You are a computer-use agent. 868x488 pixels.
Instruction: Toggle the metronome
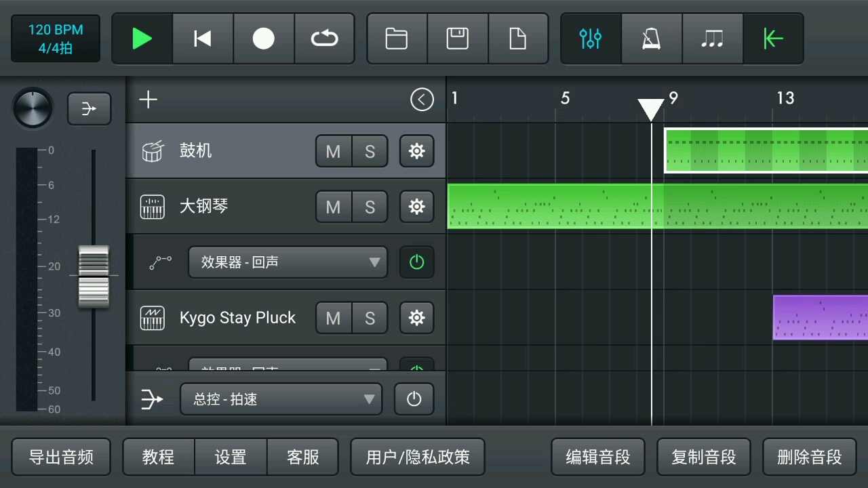coord(652,39)
